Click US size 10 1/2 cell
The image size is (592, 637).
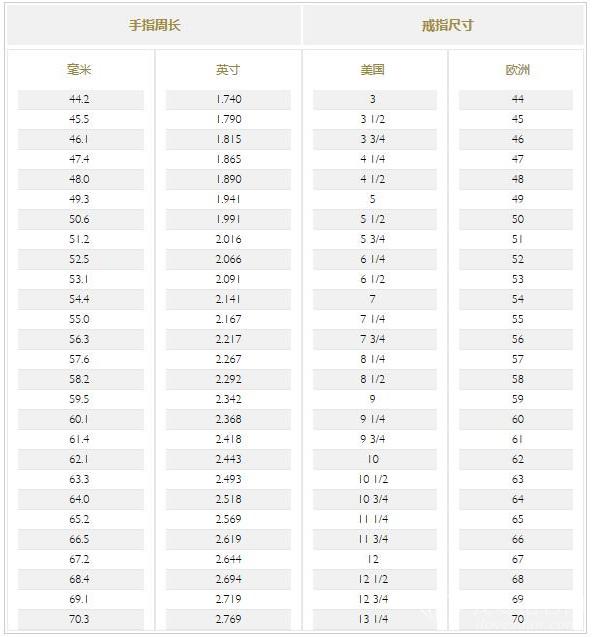pyautogui.click(x=375, y=479)
